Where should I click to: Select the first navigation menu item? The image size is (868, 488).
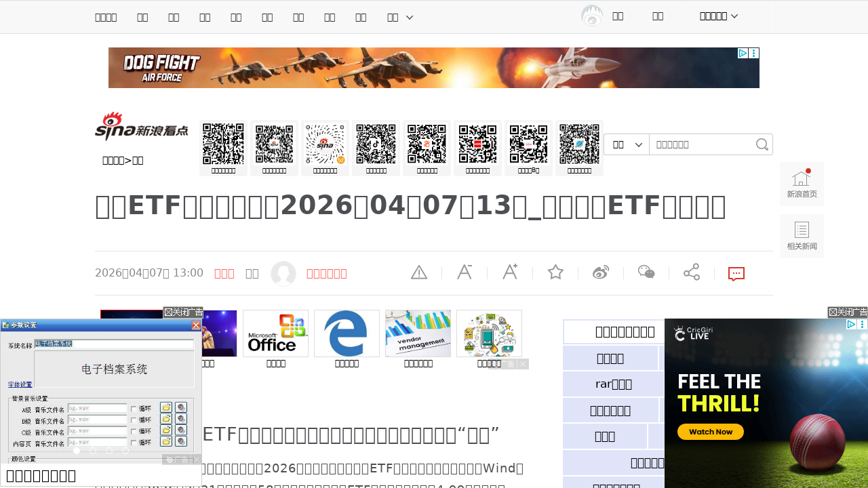tap(106, 17)
